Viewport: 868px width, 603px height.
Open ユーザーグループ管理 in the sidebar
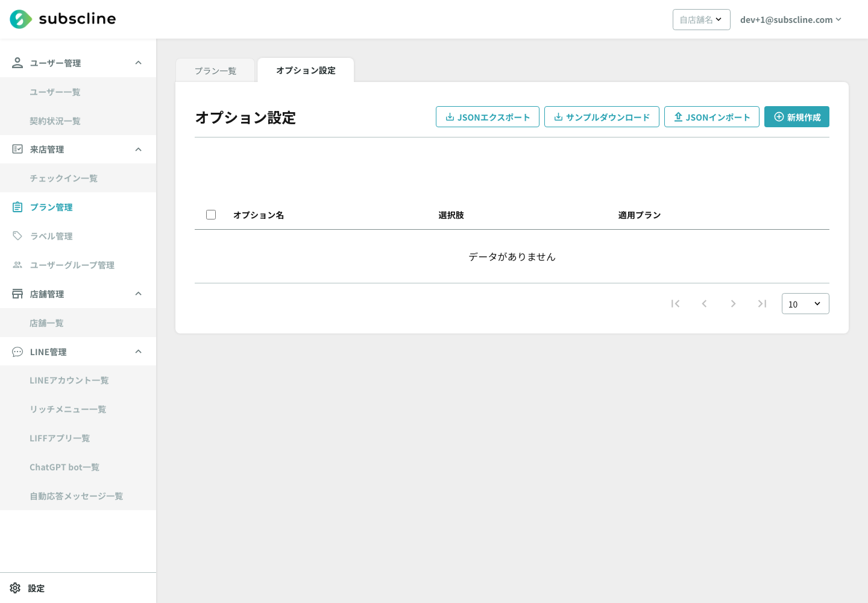click(78, 265)
